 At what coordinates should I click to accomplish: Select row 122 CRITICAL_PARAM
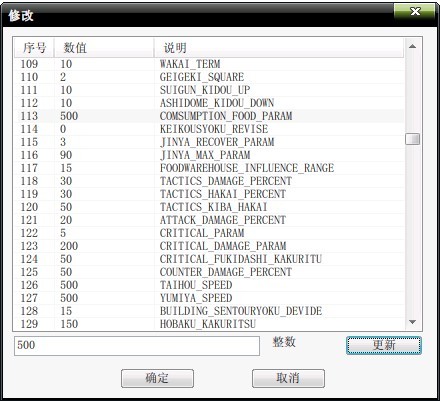point(209,233)
